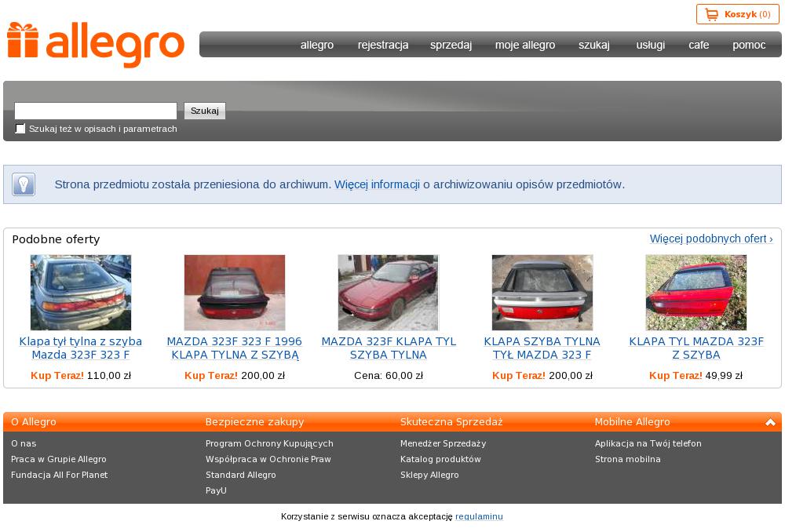This screenshot has height=532, width=785.
Task: Click the 110,00 zł price
Action: pos(108,375)
